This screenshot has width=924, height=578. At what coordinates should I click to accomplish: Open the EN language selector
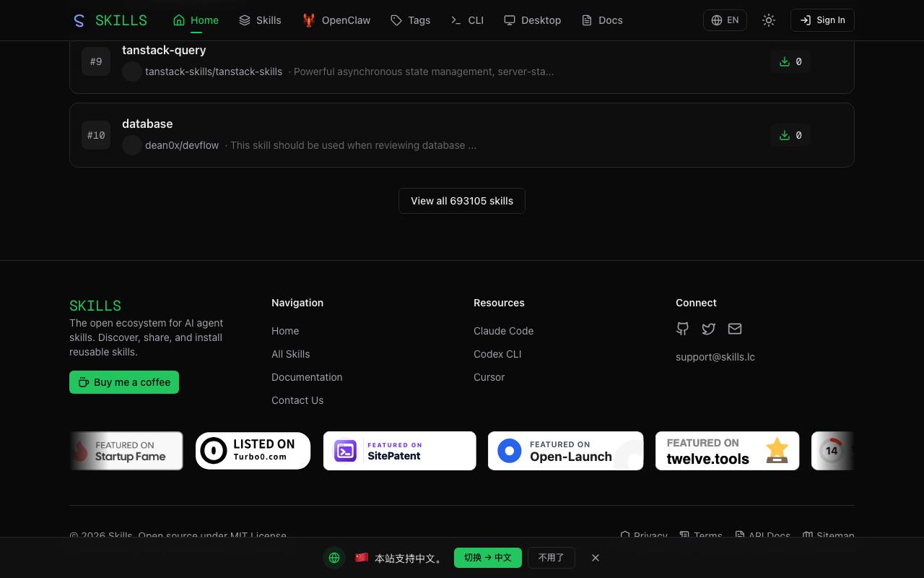(x=725, y=20)
